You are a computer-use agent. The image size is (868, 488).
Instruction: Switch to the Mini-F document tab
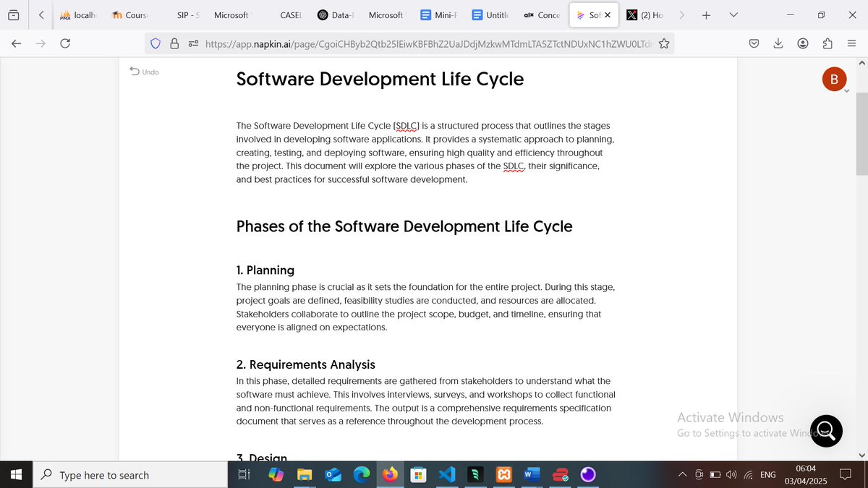pyautogui.click(x=439, y=14)
